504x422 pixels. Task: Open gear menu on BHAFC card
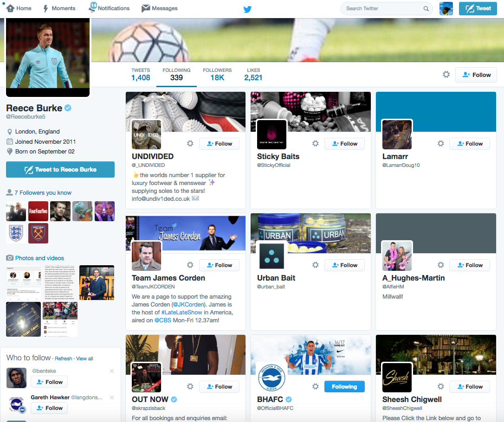316,386
